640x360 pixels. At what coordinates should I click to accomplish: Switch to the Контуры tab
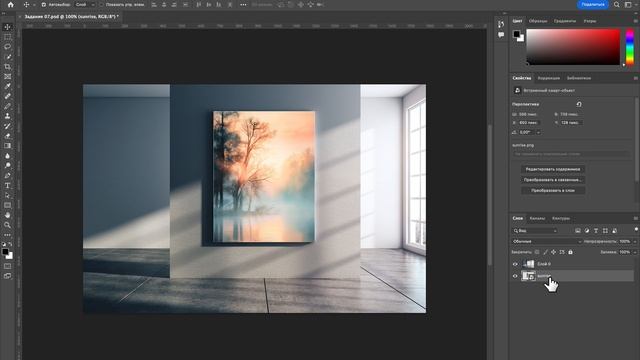[561, 218]
